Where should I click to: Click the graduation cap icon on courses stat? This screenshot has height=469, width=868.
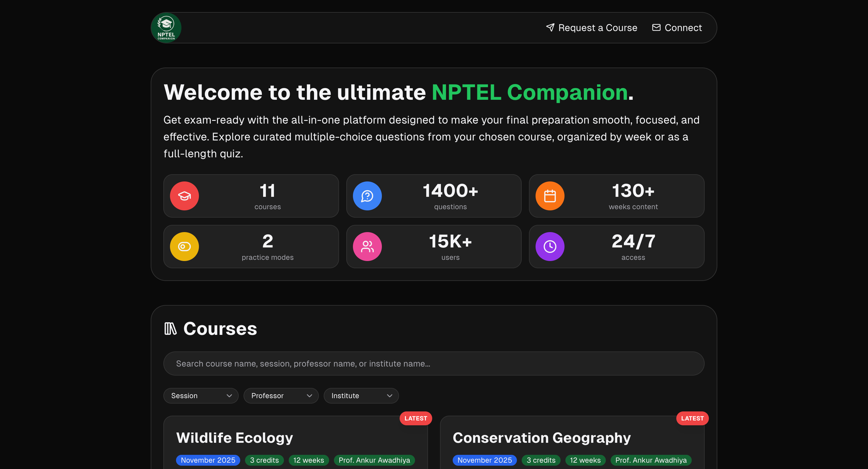click(x=184, y=196)
